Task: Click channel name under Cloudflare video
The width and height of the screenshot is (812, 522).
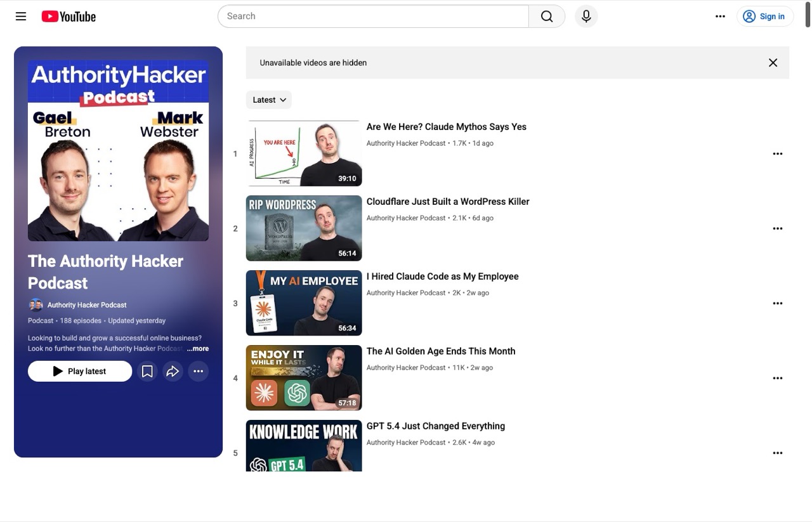Action: [x=406, y=218]
